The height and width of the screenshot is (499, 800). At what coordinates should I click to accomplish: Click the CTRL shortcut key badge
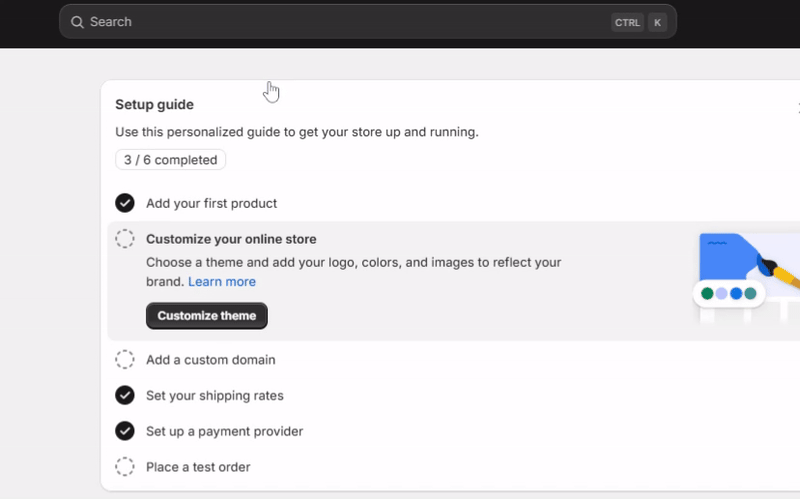627,22
